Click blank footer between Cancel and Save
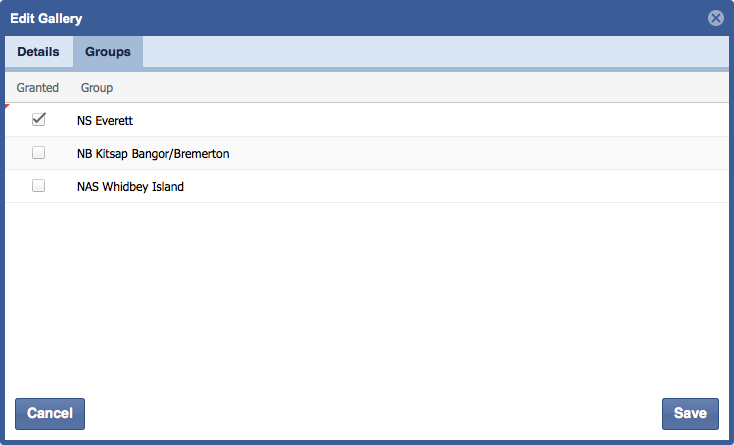Image resolution: width=734 pixels, height=445 pixels. [x=370, y=413]
